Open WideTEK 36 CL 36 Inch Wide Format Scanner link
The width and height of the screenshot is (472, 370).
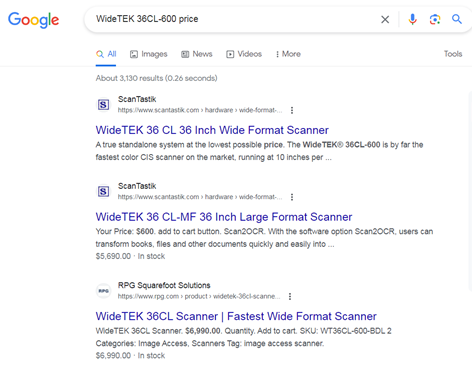pos(212,130)
